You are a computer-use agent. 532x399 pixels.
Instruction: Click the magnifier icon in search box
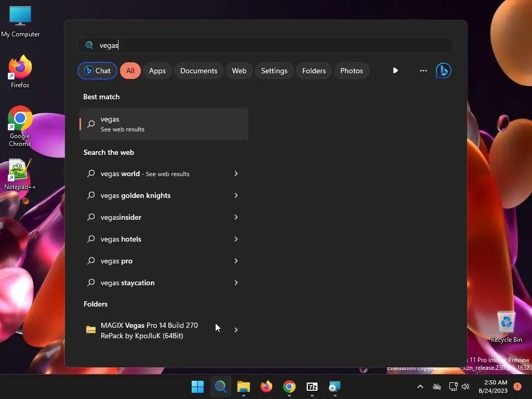[89, 45]
